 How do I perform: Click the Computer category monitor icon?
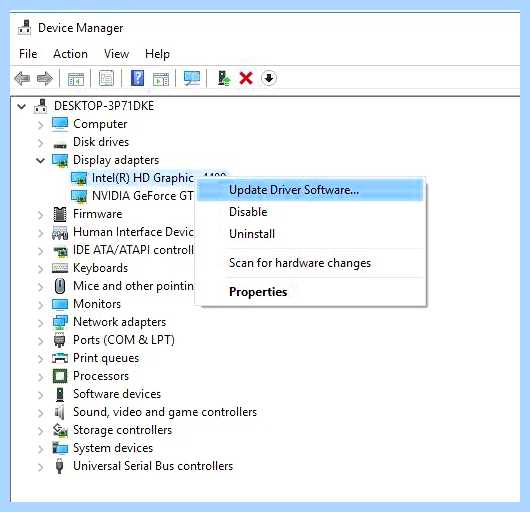click(x=60, y=124)
